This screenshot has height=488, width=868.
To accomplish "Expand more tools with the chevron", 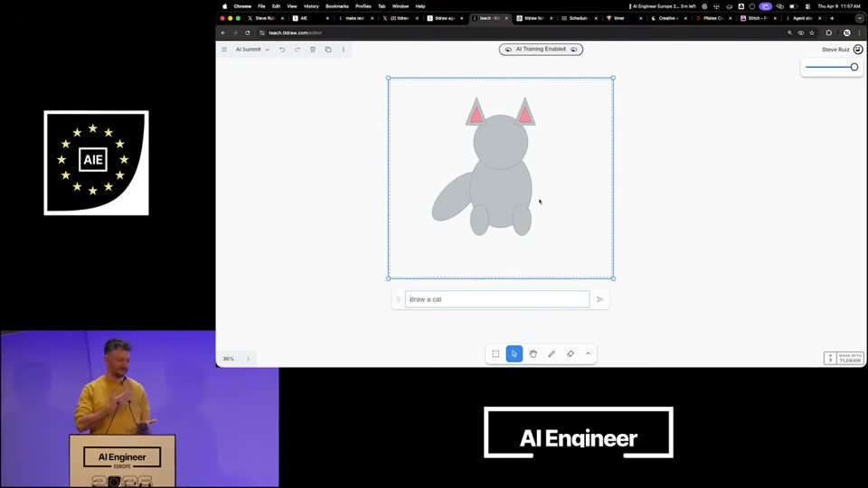I will click(x=588, y=353).
